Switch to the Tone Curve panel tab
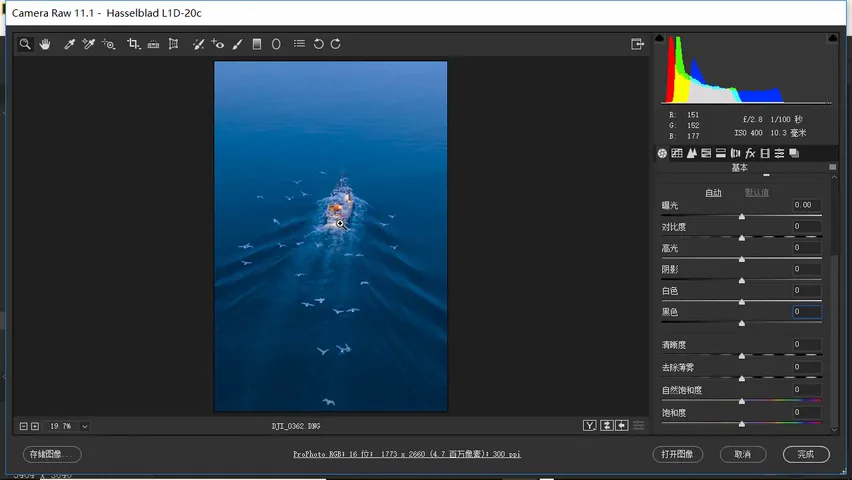852x480 pixels. (x=676, y=153)
